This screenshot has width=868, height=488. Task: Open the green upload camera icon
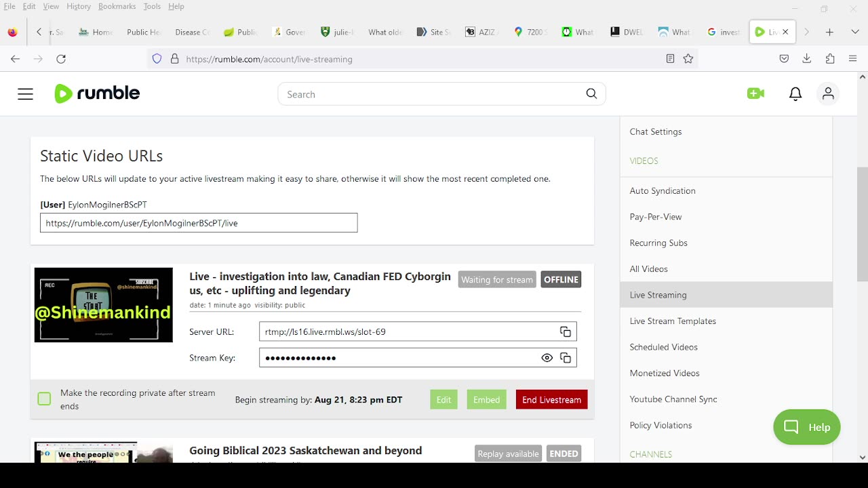coord(755,94)
